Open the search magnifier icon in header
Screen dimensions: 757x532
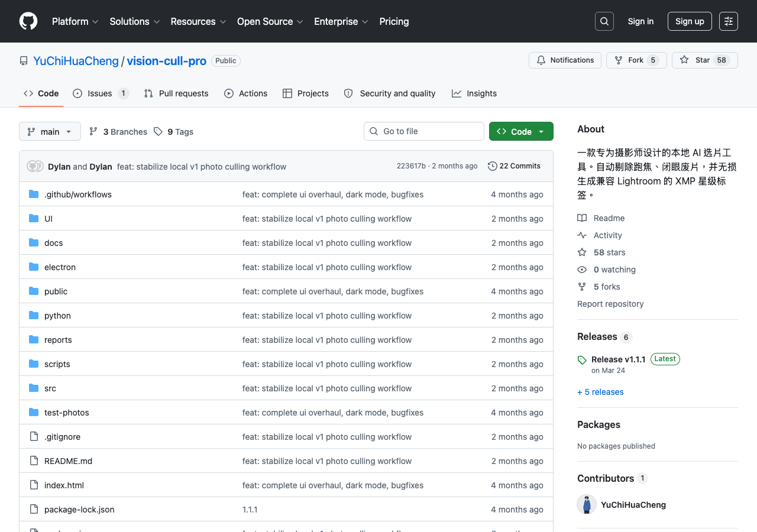604,21
